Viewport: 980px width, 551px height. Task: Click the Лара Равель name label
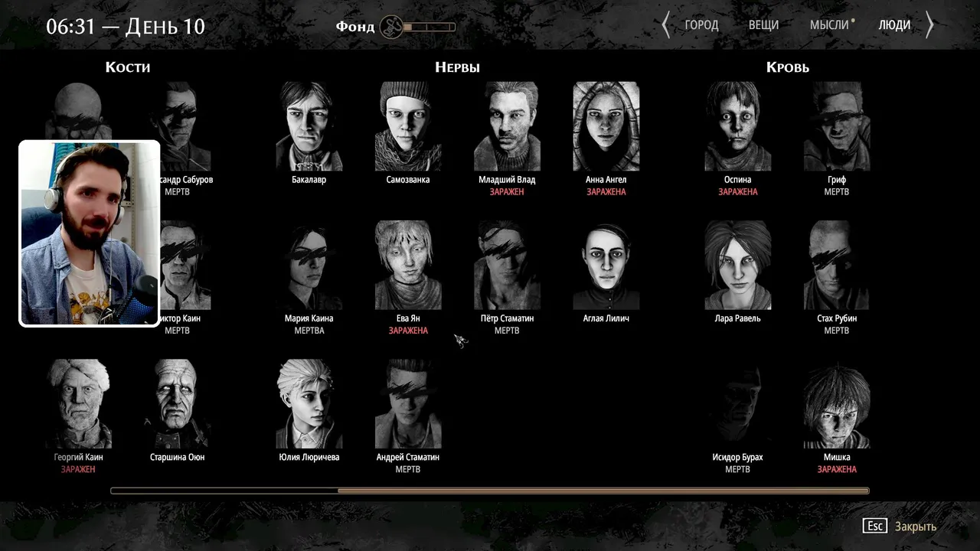738,318
